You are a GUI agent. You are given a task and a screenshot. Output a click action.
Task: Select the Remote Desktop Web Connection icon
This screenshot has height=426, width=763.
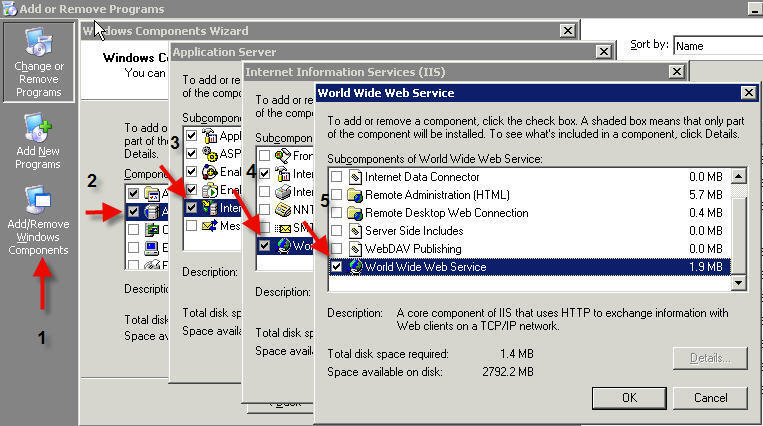pos(355,213)
